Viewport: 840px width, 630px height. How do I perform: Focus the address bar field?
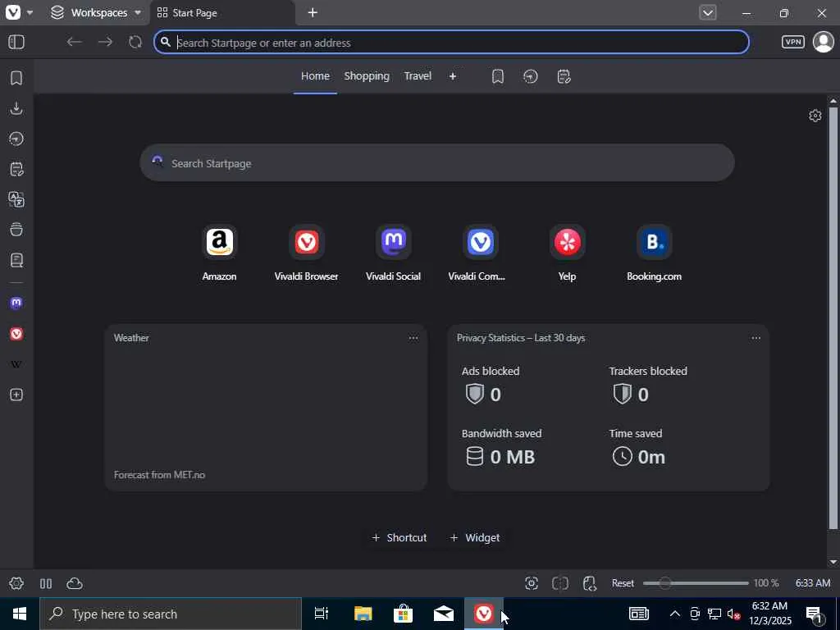(x=451, y=43)
